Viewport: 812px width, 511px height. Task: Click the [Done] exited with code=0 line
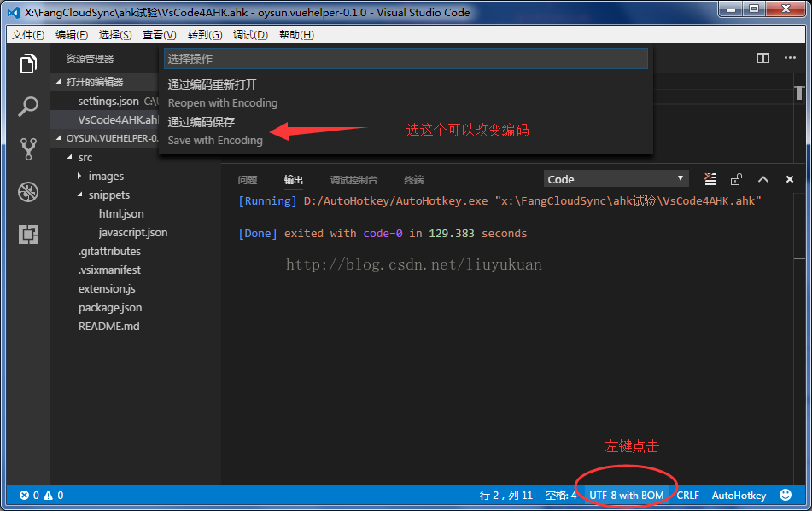tap(383, 233)
